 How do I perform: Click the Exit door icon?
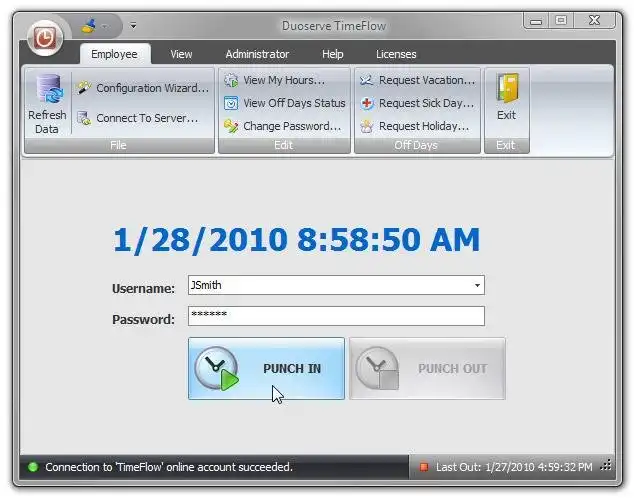tap(507, 88)
